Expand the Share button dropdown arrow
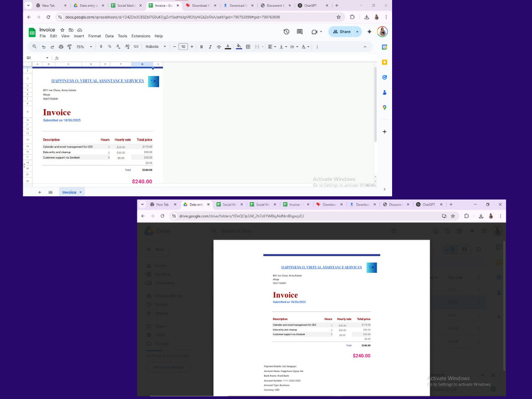 tap(358, 31)
